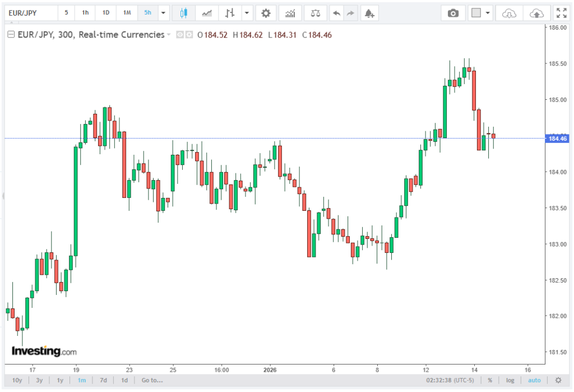Image resolution: width=574 pixels, height=392 pixels.
Task: Create an alert with the bell icon
Action: click(368, 13)
